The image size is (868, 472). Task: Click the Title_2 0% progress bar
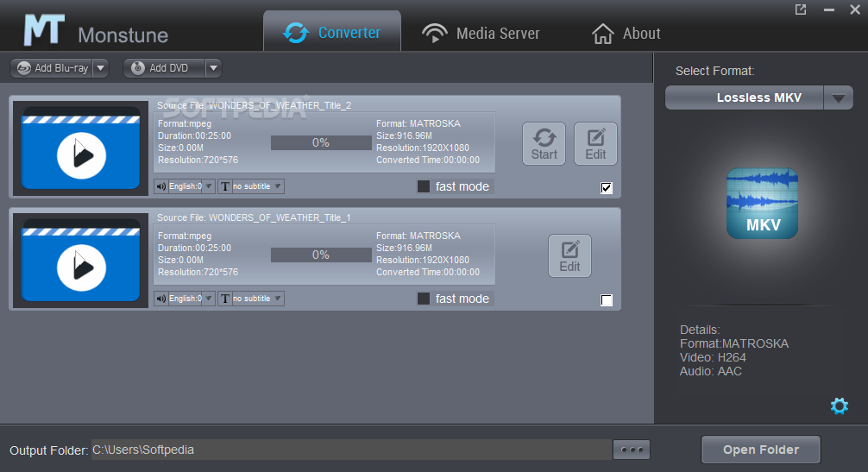coord(321,142)
